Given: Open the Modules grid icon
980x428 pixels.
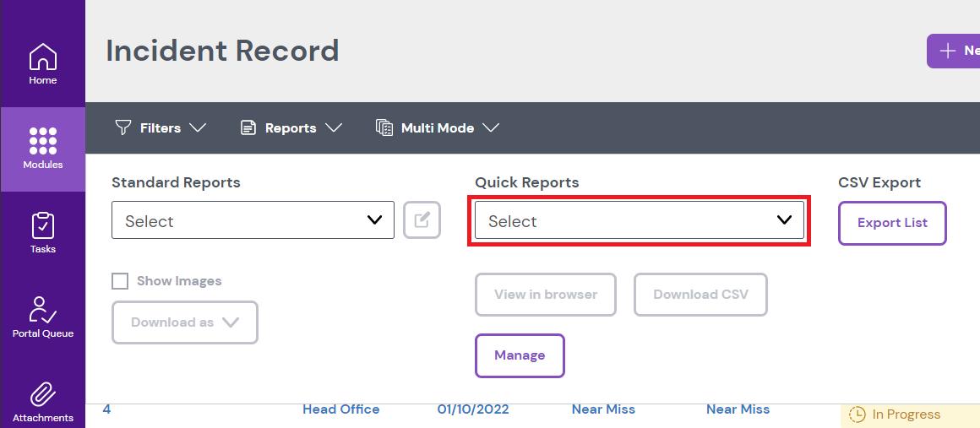Looking at the screenshot, I should pyautogui.click(x=42, y=141).
